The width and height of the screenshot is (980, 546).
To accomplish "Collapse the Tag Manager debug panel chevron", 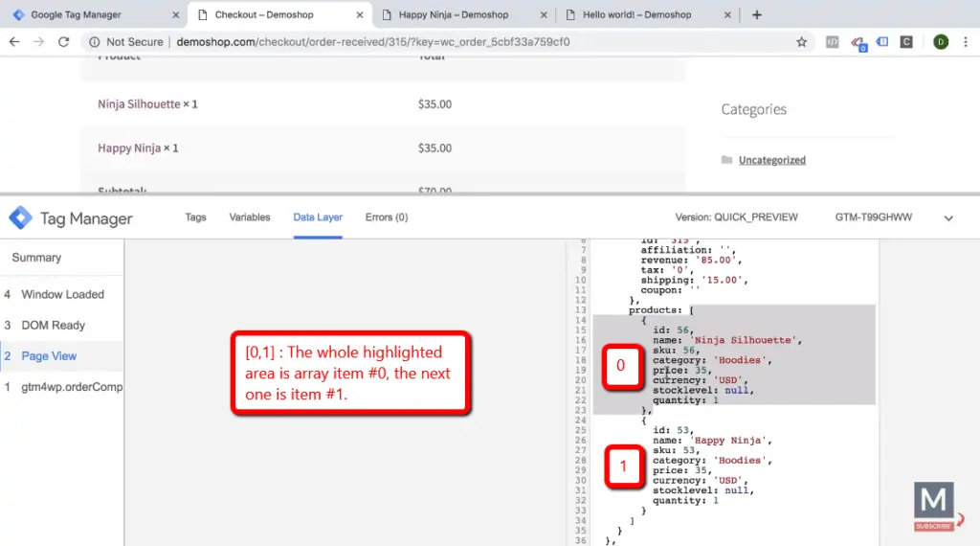I will [948, 218].
